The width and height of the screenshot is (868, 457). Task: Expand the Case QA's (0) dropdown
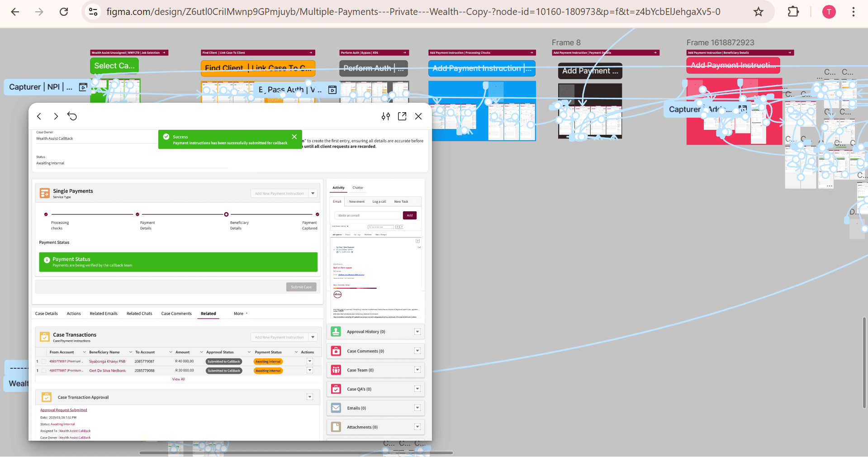[x=417, y=389]
